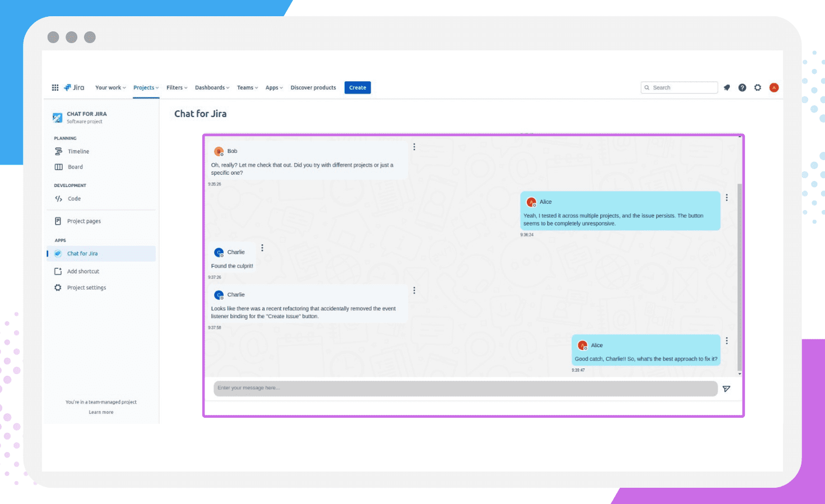Select Discover products in the navigation
The image size is (825, 504).
click(313, 87)
